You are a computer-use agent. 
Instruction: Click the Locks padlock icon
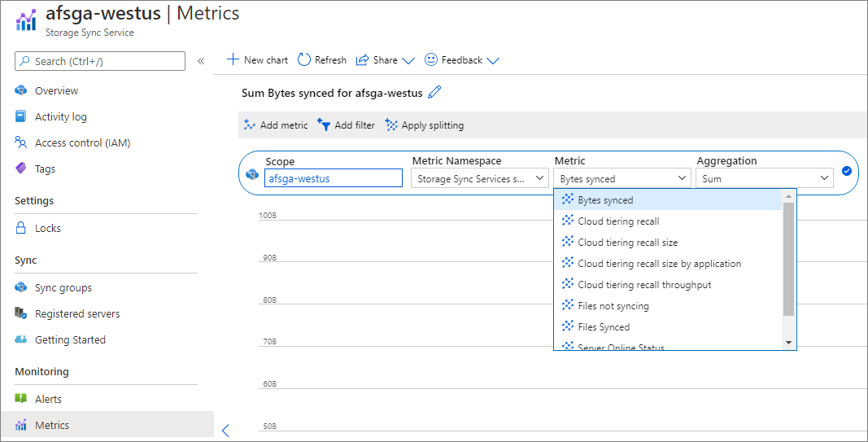pyautogui.click(x=21, y=228)
